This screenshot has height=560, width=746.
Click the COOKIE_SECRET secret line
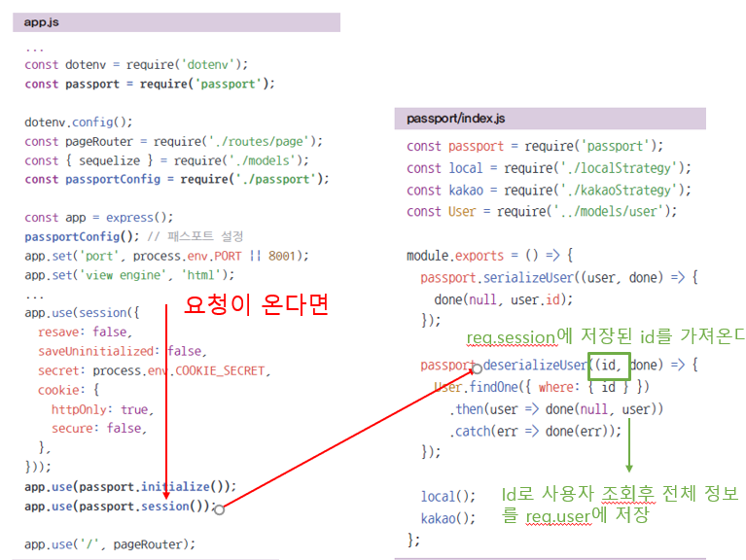[x=154, y=370]
